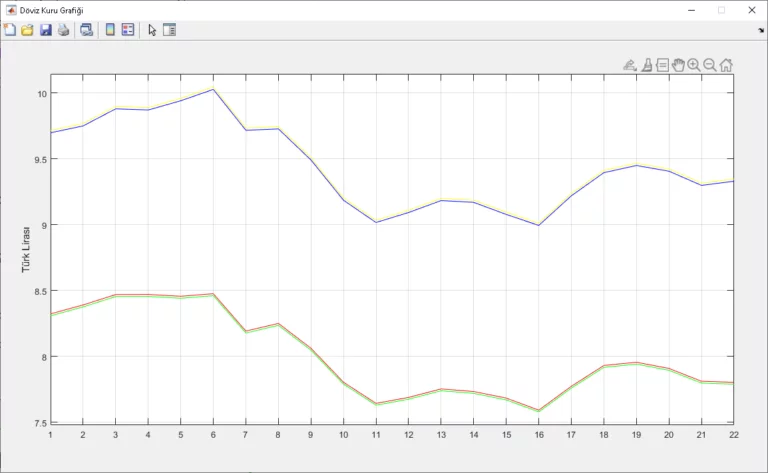Save the figure using the floppy disk icon
Viewport: 768px width, 473px height.
[x=46, y=30]
